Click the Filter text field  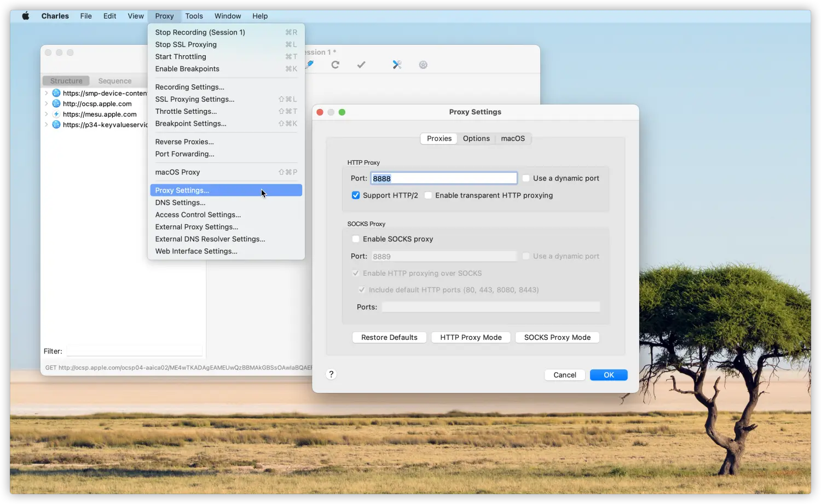pyautogui.click(x=135, y=351)
